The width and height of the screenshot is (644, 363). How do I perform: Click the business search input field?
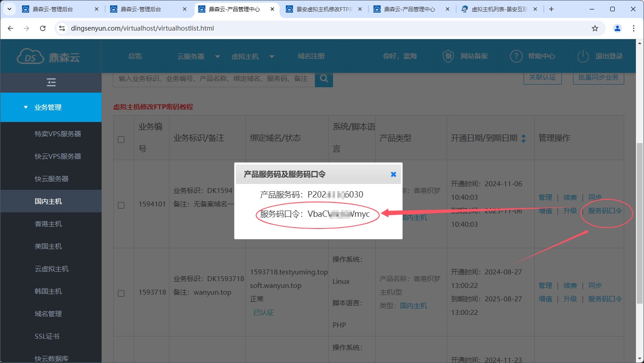[x=213, y=79]
